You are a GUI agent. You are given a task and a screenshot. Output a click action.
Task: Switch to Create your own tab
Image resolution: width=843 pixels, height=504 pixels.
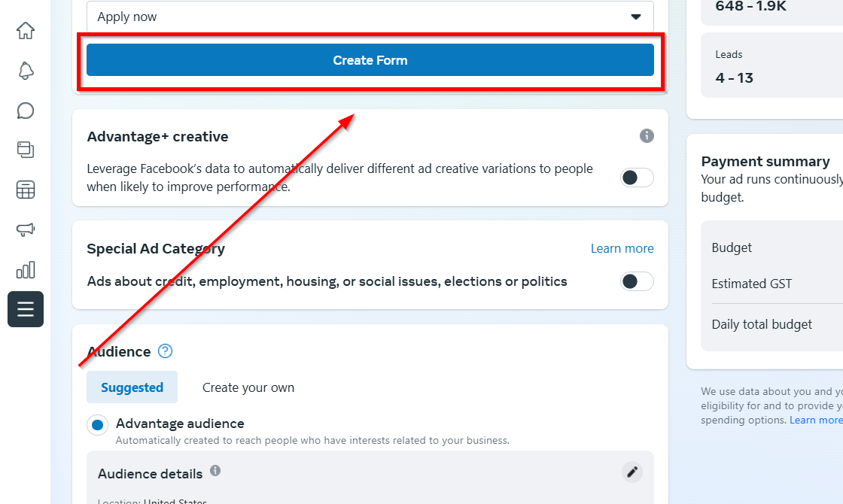pos(248,387)
